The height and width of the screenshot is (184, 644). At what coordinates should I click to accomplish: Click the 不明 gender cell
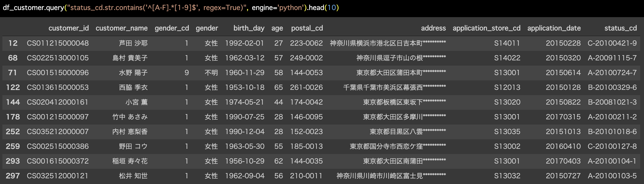coord(211,73)
